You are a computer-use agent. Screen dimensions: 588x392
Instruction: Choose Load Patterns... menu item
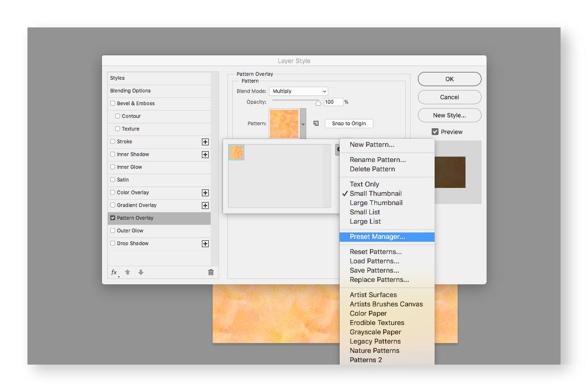[x=387, y=261]
